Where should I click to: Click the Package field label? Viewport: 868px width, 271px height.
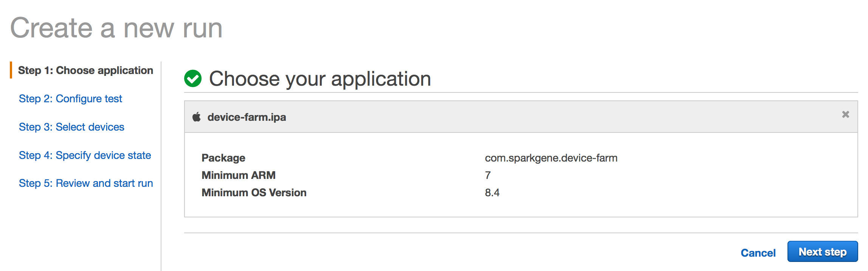(x=223, y=158)
